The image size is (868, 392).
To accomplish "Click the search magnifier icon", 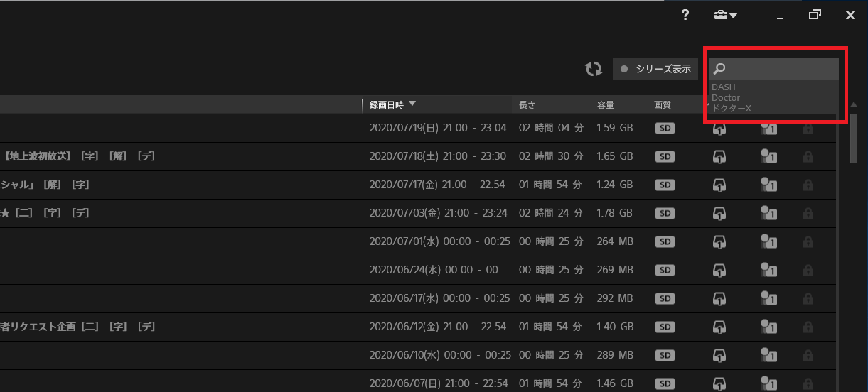I will click(x=719, y=69).
